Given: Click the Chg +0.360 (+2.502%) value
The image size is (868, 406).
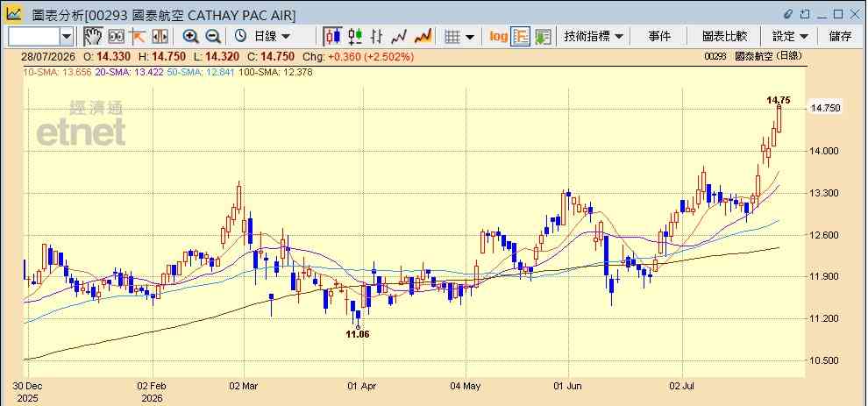Looking at the screenshot, I should coord(359,56).
